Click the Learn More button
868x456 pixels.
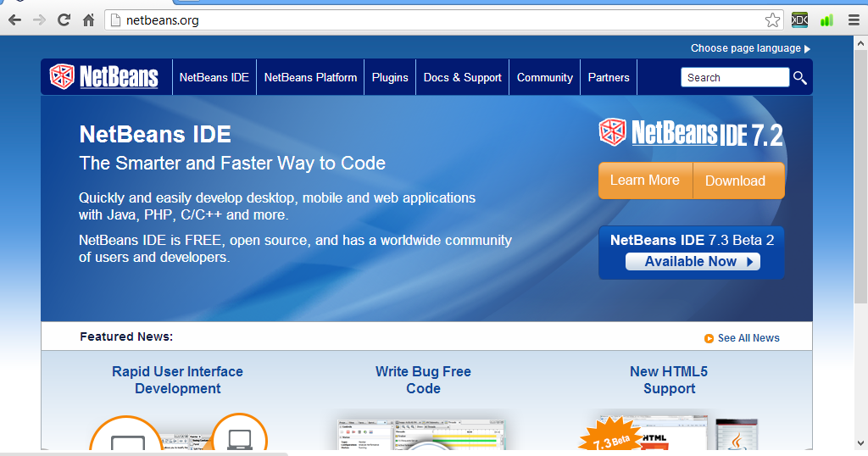(x=645, y=181)
